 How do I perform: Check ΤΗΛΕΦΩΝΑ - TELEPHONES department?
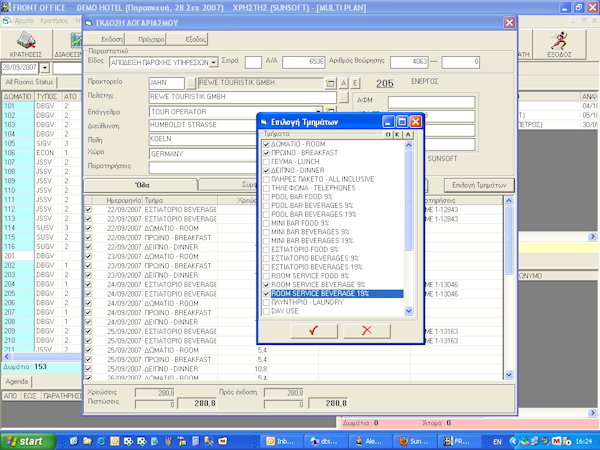[266, 188]
